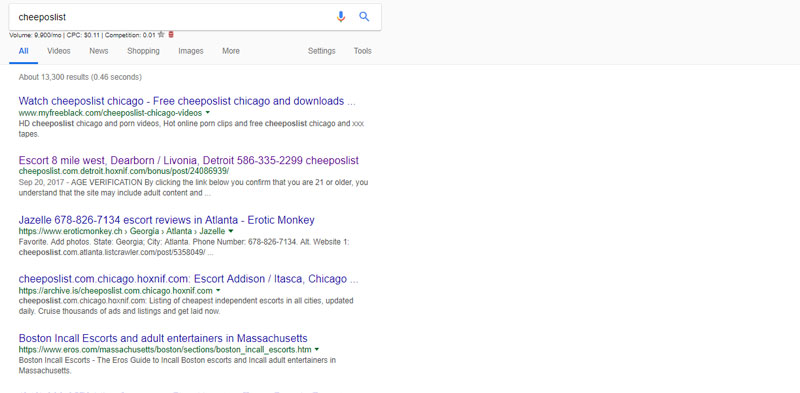Expand the More search menu

[x=231, y=51]
